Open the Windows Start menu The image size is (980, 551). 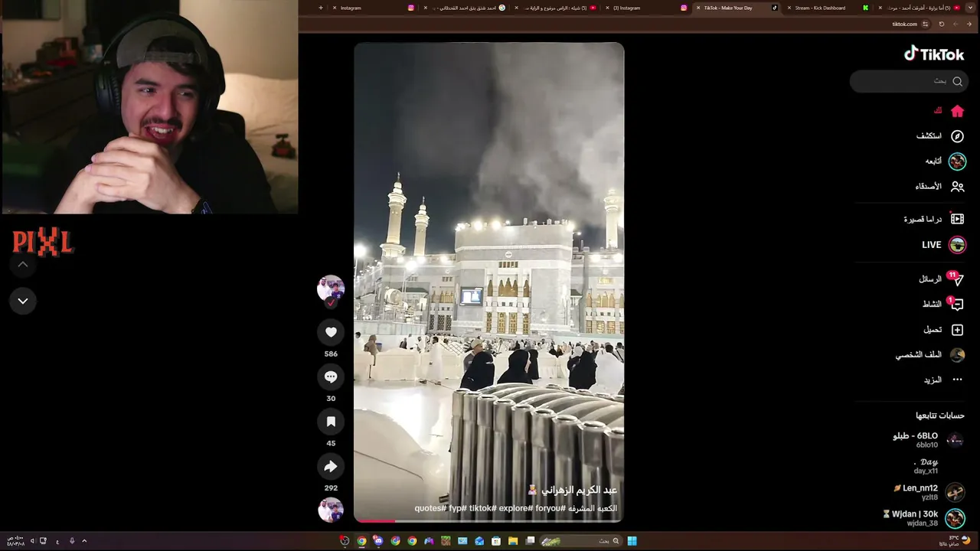coord(632,541)
